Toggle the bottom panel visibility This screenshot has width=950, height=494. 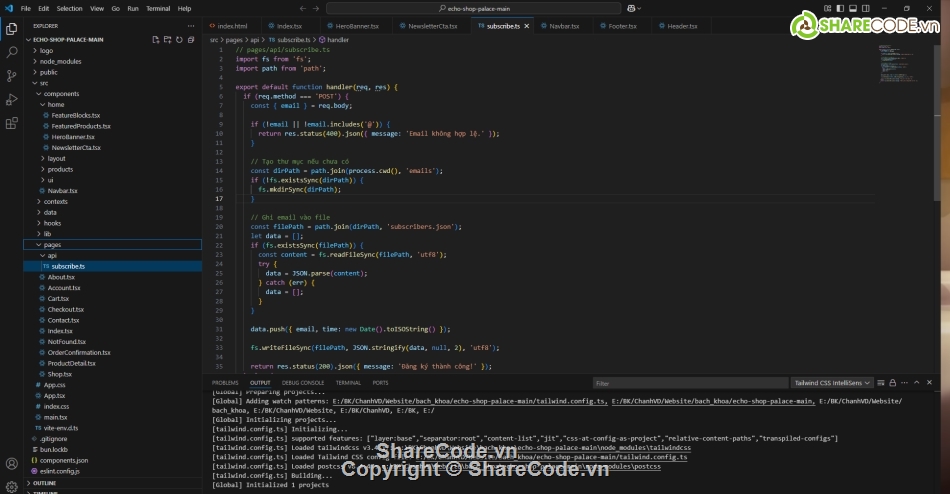pos(853,8)
